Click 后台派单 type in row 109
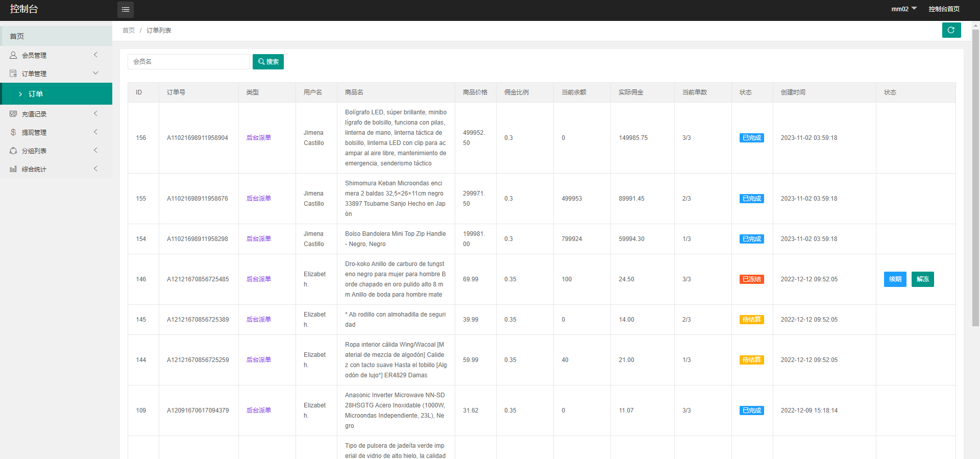 click(259, 410)
